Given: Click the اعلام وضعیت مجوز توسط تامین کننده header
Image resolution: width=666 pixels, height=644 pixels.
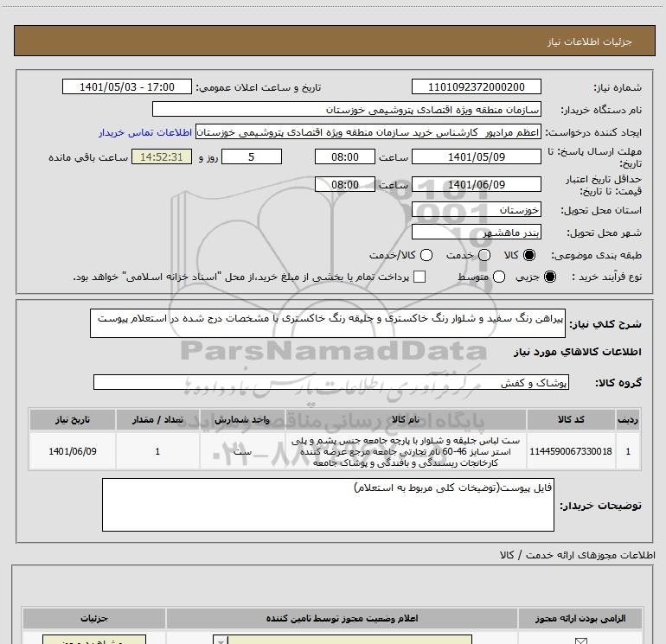Looking at the screenshot, I should pyautogui.click(x=342, y=618).
